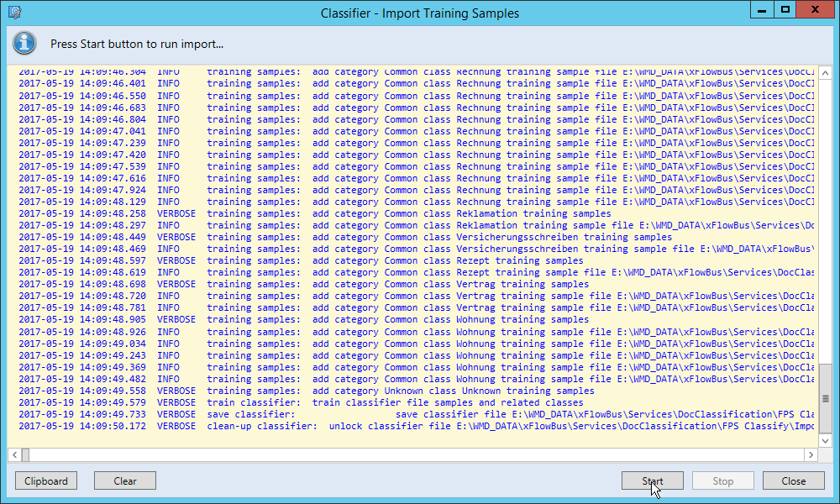840x504 pixels.
Task: Click the Close button at bottom right
Action: pyautogui.click(x=793, y=481)
